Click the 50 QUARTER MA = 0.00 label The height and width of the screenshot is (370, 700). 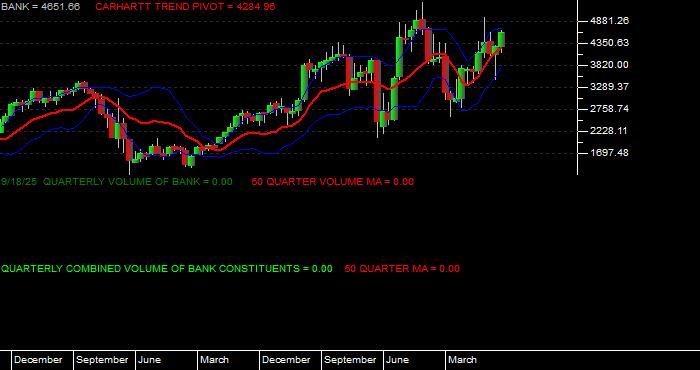[x=402, y=269]
